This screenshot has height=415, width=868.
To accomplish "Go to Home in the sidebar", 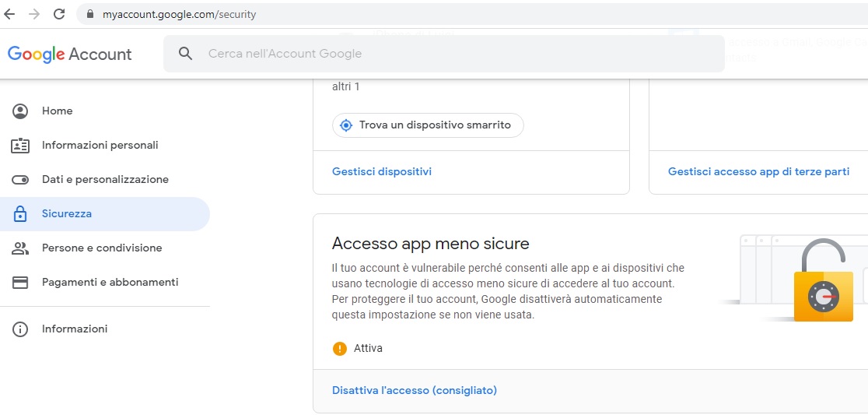I will point(58,111).
